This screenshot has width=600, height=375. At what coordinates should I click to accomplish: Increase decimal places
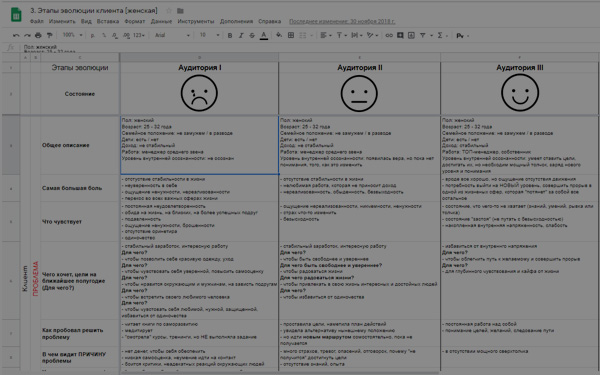click(126, 35)
